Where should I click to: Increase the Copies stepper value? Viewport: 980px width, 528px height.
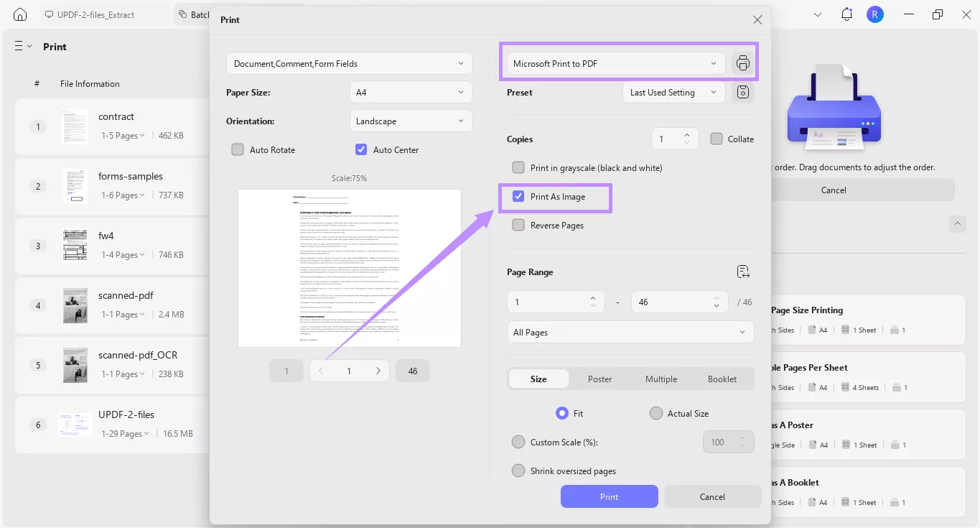click(x=687, y=134)
